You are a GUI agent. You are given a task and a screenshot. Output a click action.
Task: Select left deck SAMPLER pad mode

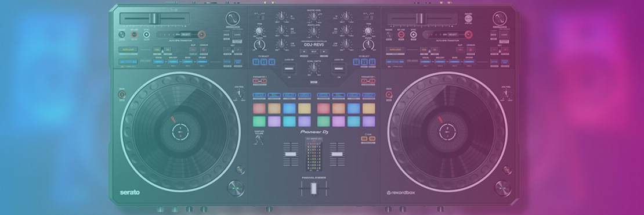pyautogui.click(x=305, y=95)
